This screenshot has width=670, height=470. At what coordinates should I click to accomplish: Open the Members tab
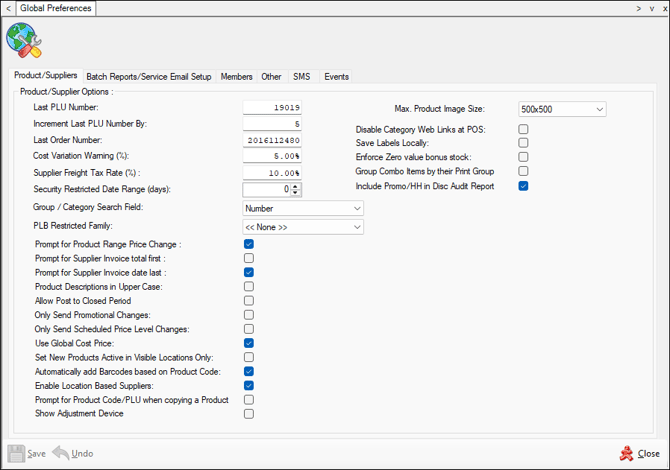tap(236, 77)
